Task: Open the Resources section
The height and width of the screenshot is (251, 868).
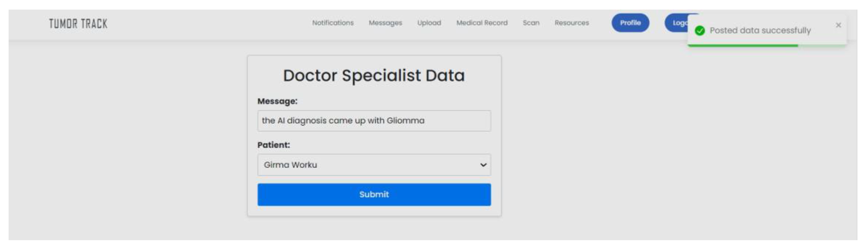Action: click(572, 23)
